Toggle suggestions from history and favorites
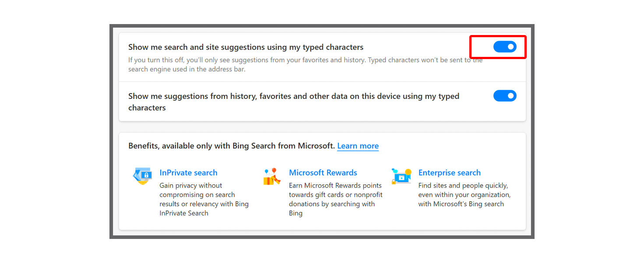644x263 pixels. pos(505,95)
